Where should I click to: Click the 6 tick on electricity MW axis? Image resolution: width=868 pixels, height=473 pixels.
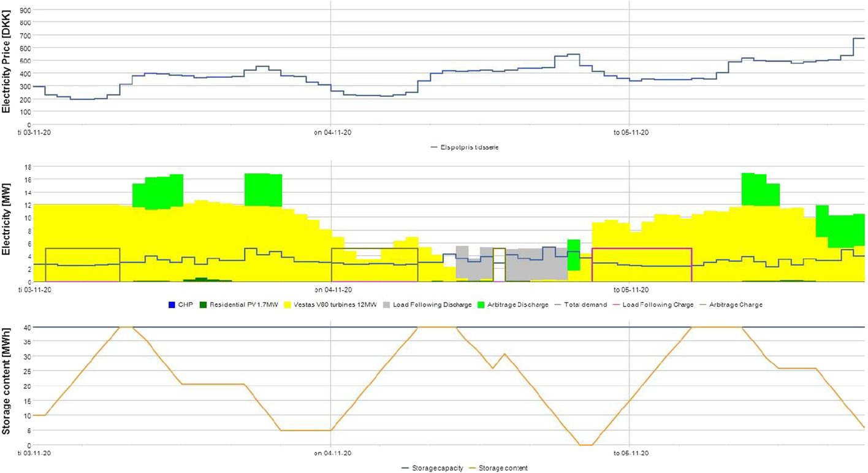[29, 243]
